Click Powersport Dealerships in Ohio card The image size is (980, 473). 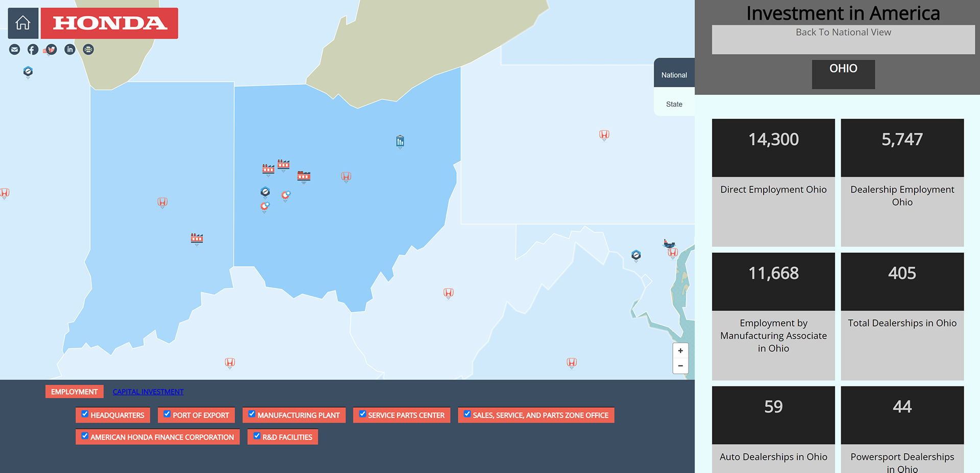click(x=902, y=430)
